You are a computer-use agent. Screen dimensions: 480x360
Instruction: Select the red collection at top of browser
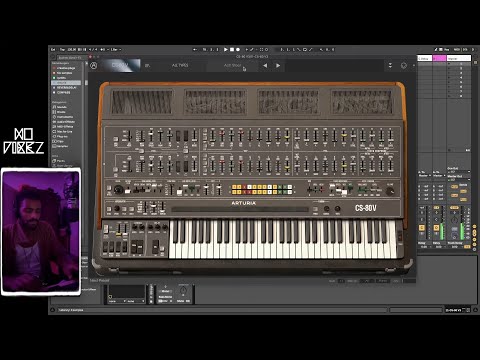coord(63,68)
